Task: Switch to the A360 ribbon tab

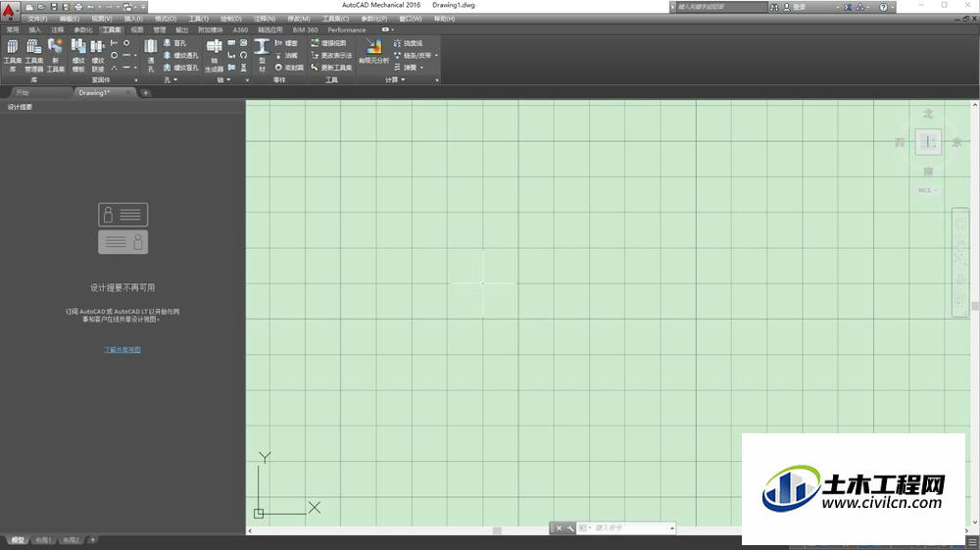Action: coord(240,29)
